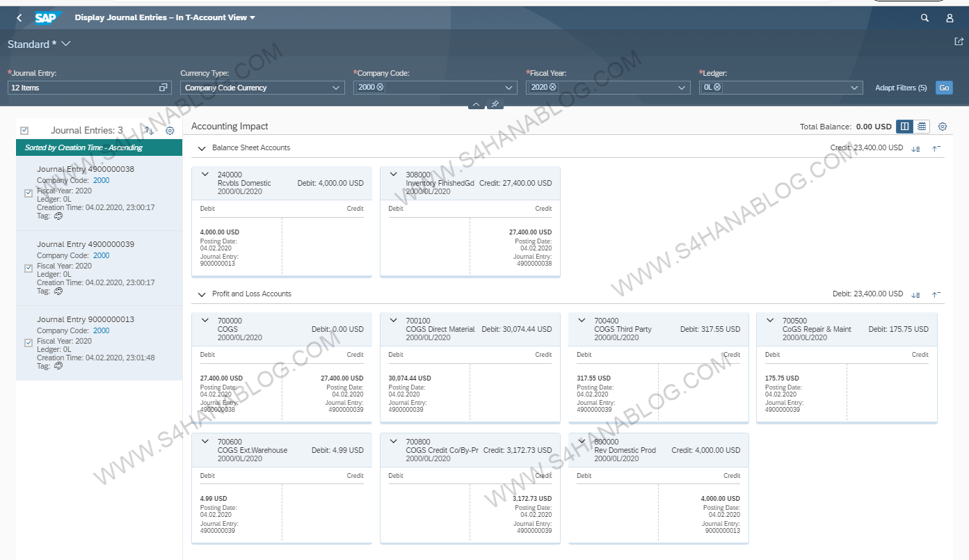The image size is (969, 560).
Task: Open the Display Journal Entries title menu
Action: click(252, 18)
